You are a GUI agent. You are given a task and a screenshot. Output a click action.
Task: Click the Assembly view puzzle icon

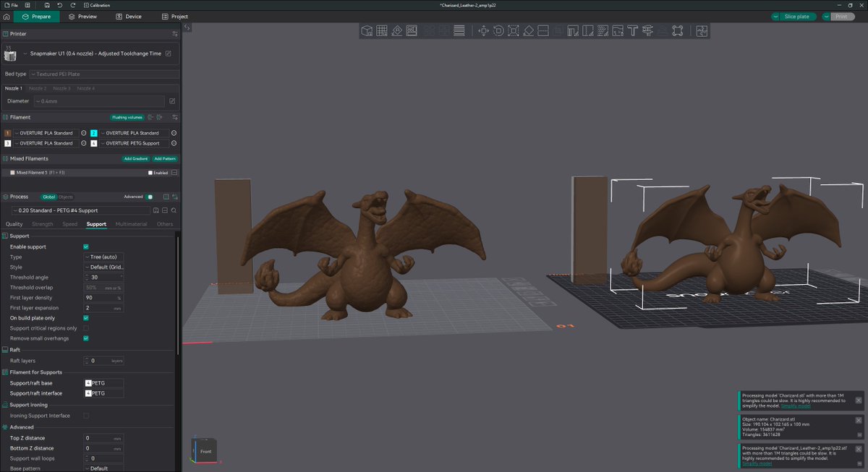pos(701,30)
